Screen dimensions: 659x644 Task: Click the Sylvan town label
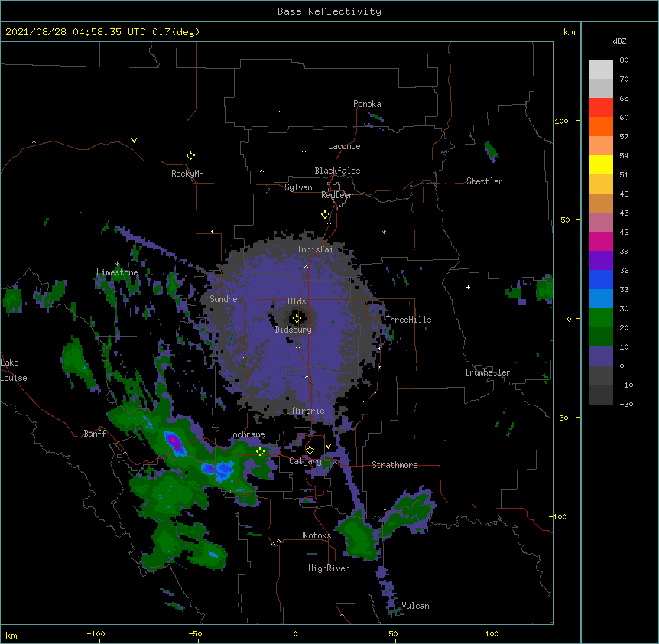click(298, 187)
